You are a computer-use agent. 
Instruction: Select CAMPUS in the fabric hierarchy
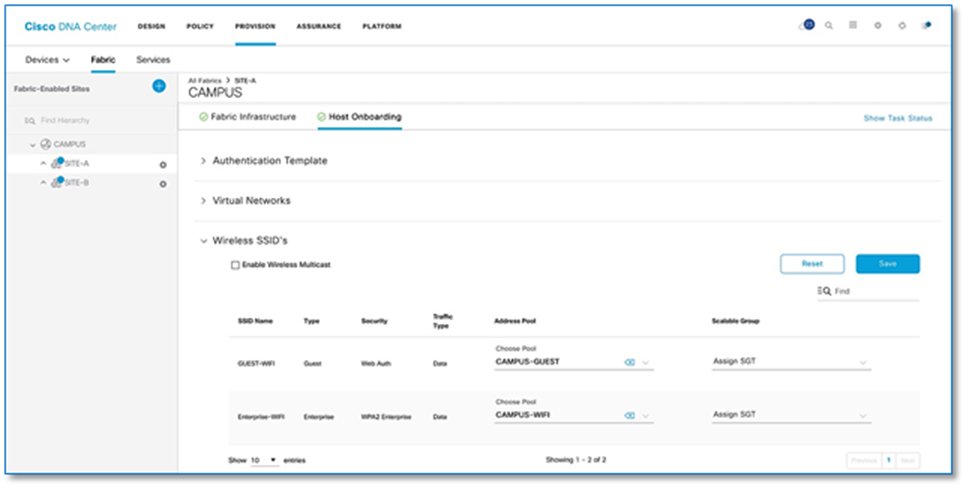click(x=70, y=144)
